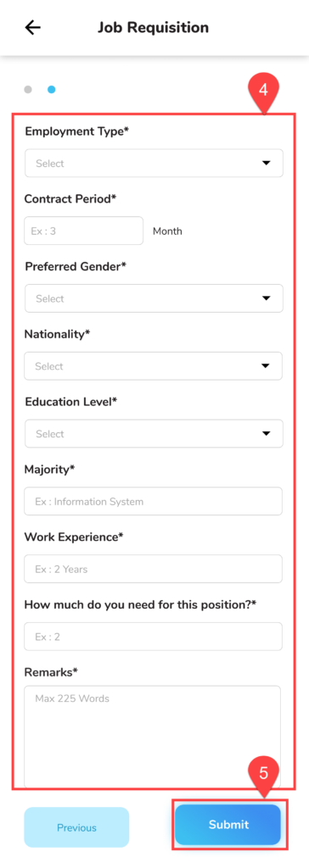Screen dimensions: 309x868
Task: Click the Remarks field label
Action: point(52,671)
